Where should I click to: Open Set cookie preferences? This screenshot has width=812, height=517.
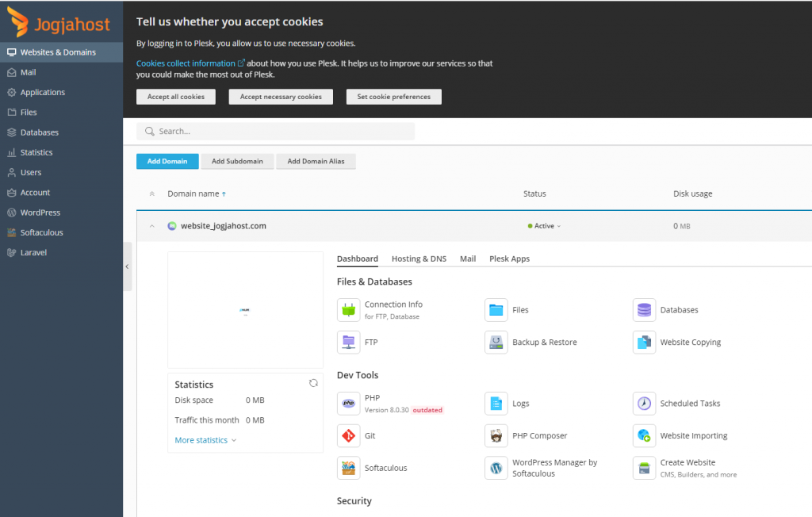click(393, 97)
